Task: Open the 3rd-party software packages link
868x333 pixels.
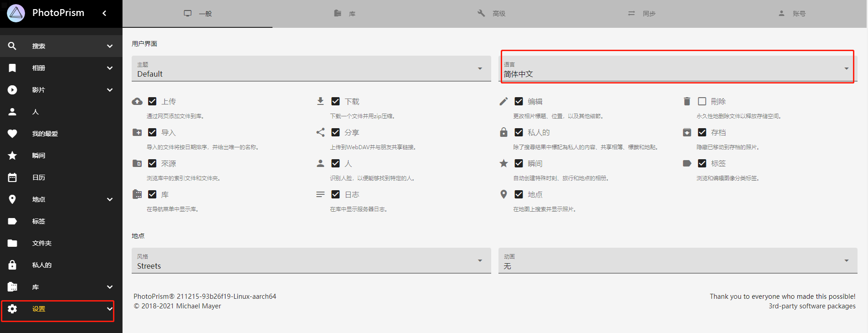Action: coord(812,306)
